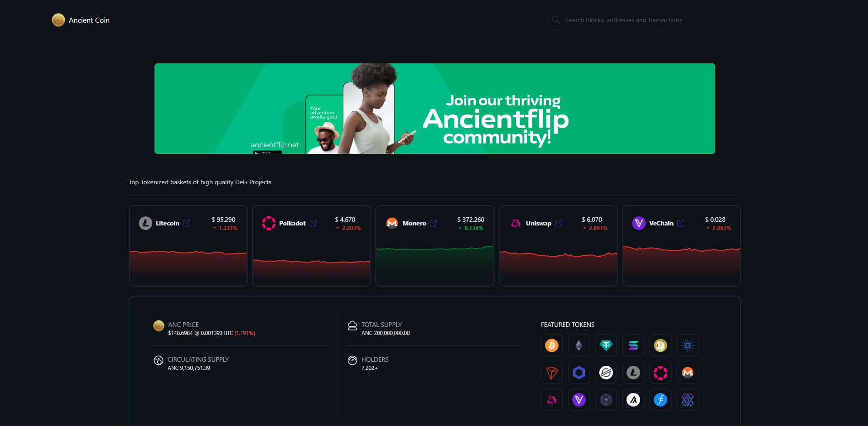
Task: Click the Uniswap logo on its price card
Action: 516,223
